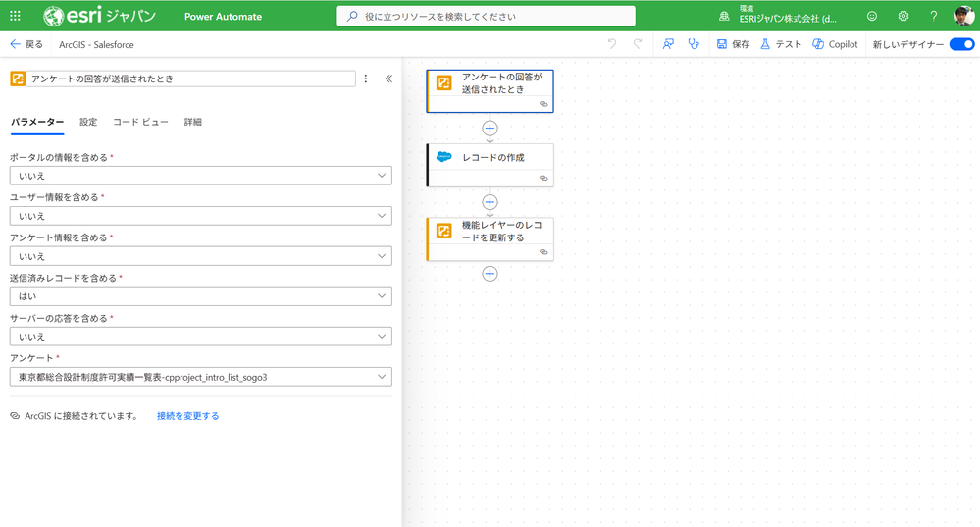Run a test with テスト
Viewport: 980px width, 527px height.
781,44
